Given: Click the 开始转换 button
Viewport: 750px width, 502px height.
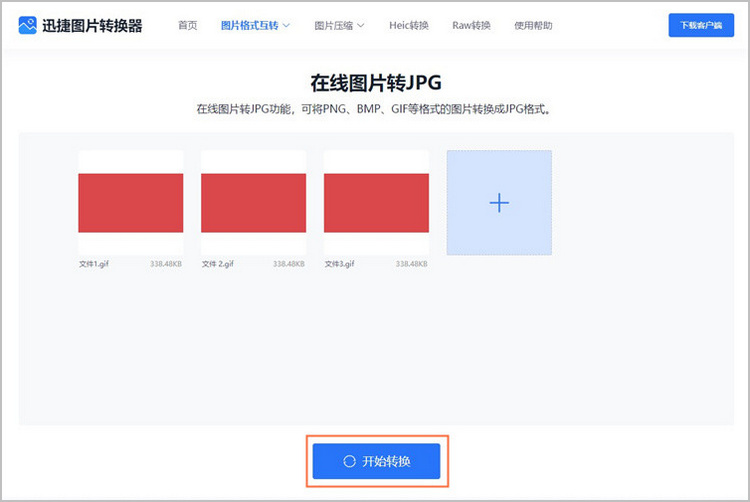Looking at the screenshot, I should tap(376, 461).
